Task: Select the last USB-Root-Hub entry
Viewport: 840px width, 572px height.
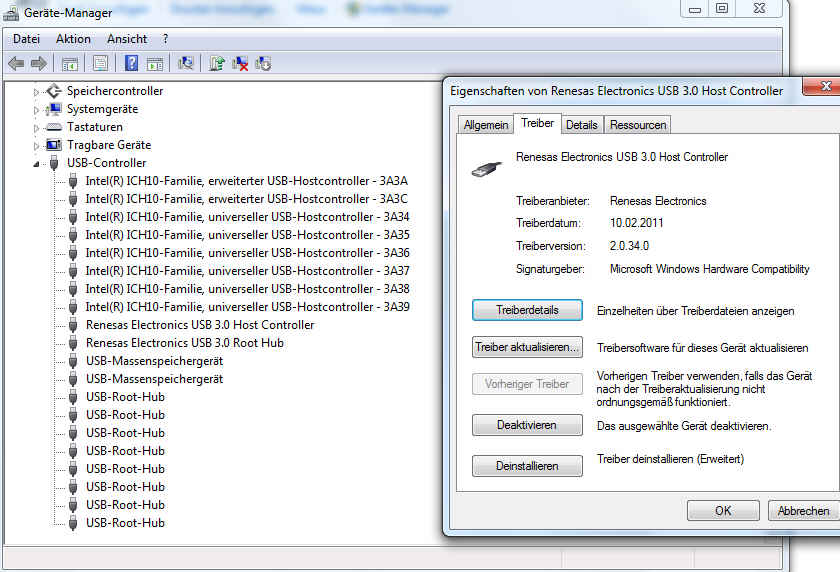Action: click(125, 523)
